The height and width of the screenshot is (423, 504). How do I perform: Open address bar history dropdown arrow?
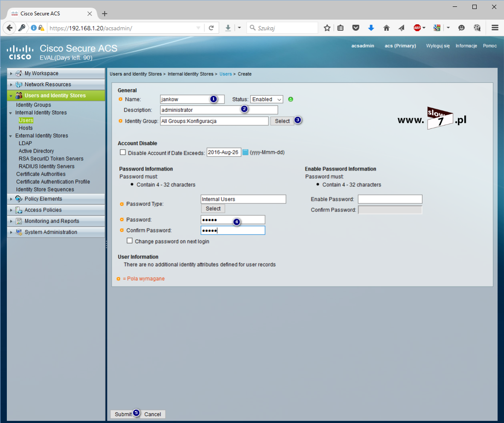198,28
